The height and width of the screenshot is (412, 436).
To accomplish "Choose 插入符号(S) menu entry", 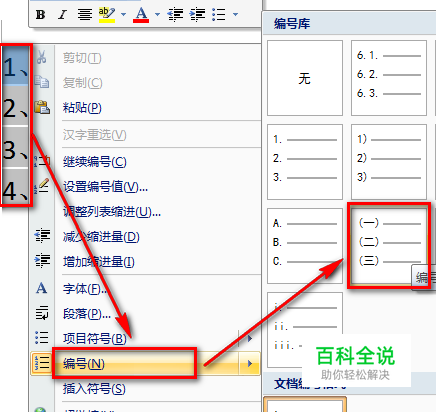I will [94, 389].
